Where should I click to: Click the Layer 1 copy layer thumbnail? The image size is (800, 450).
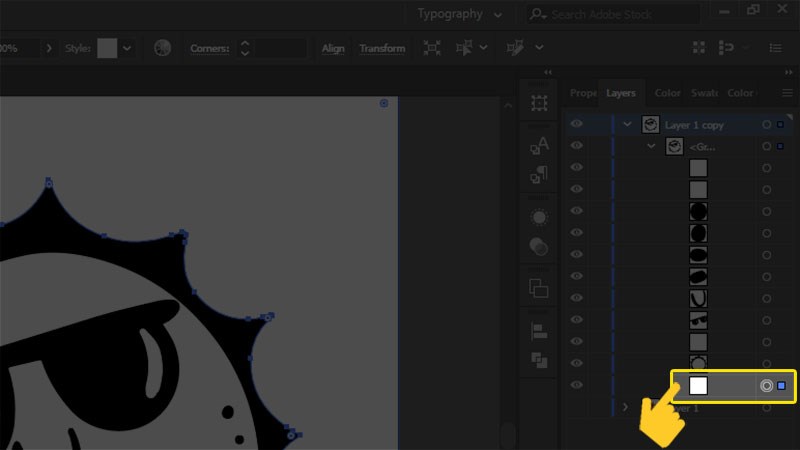click(x=651, y=124)
